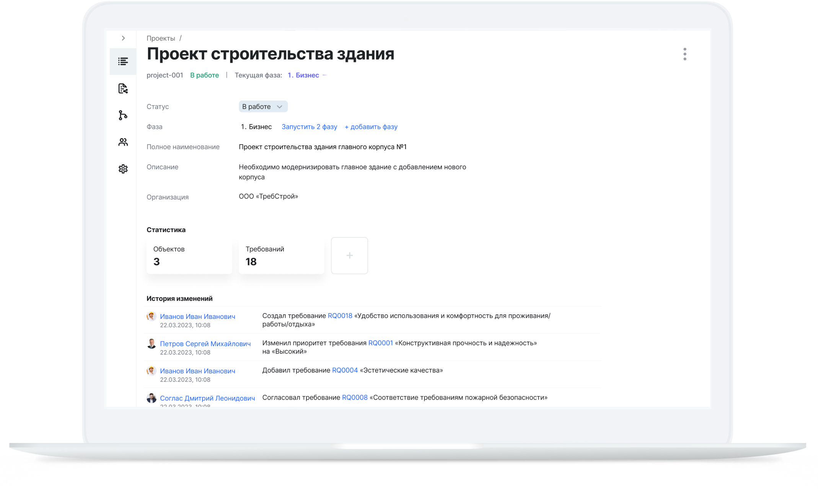Open requirement RQ0001 link
The image size is (818, 504).
tap(381, 343)
